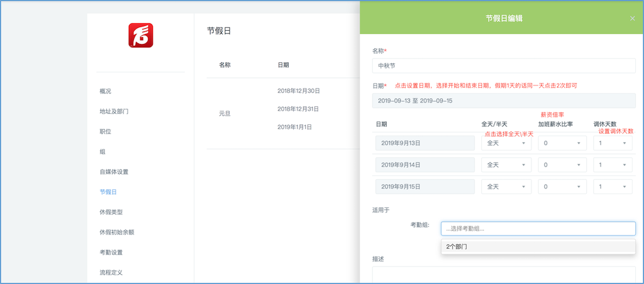Open the 组 menu item
The width and height of the screenshot is (644, 284).
point(103,151)
